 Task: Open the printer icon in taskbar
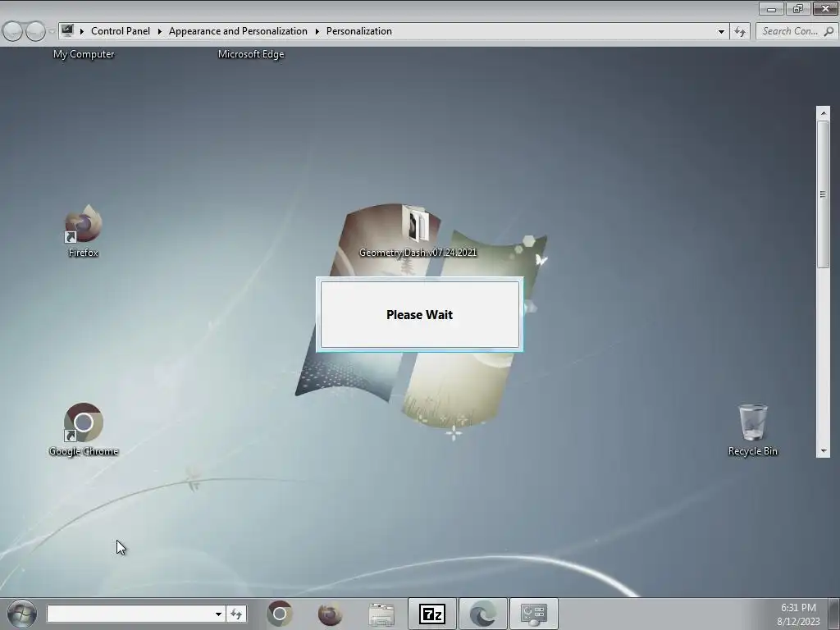tap(381, 614)
